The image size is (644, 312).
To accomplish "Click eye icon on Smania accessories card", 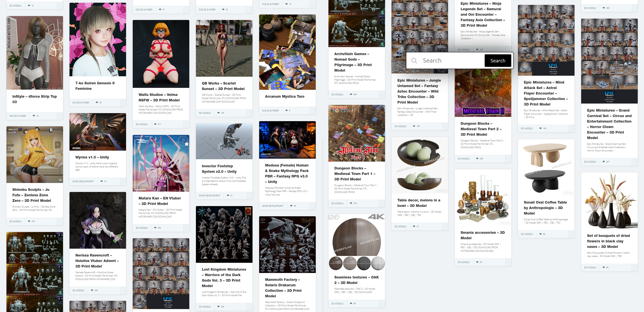I will pyautogui.click(x=477, y=262).
